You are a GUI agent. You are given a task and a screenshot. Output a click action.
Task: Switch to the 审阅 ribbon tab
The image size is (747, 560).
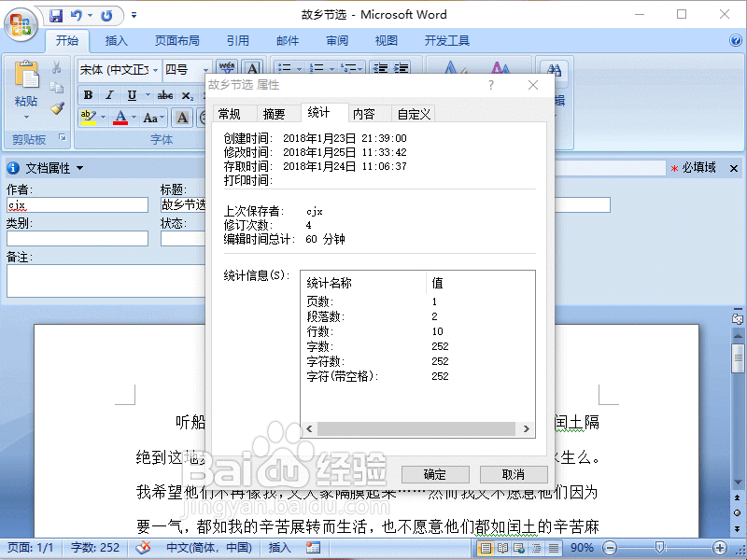pyautogui.click(x=337, y=41)
